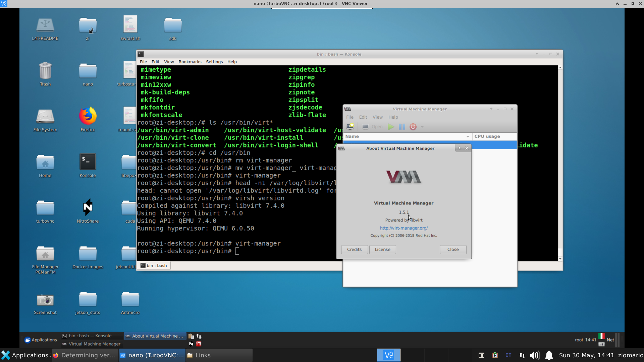
Task: Open the Help menu in Virtual Machine Manager
Action: point(393,117)
